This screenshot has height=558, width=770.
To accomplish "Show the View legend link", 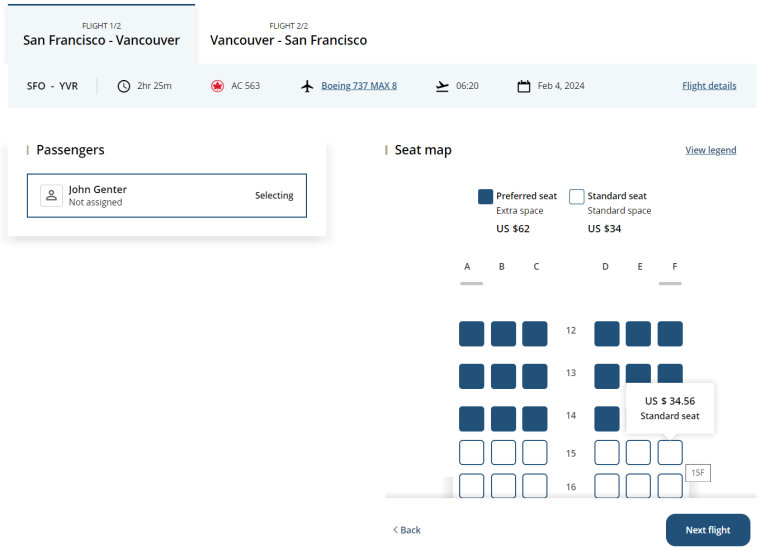I will point(710,150).
